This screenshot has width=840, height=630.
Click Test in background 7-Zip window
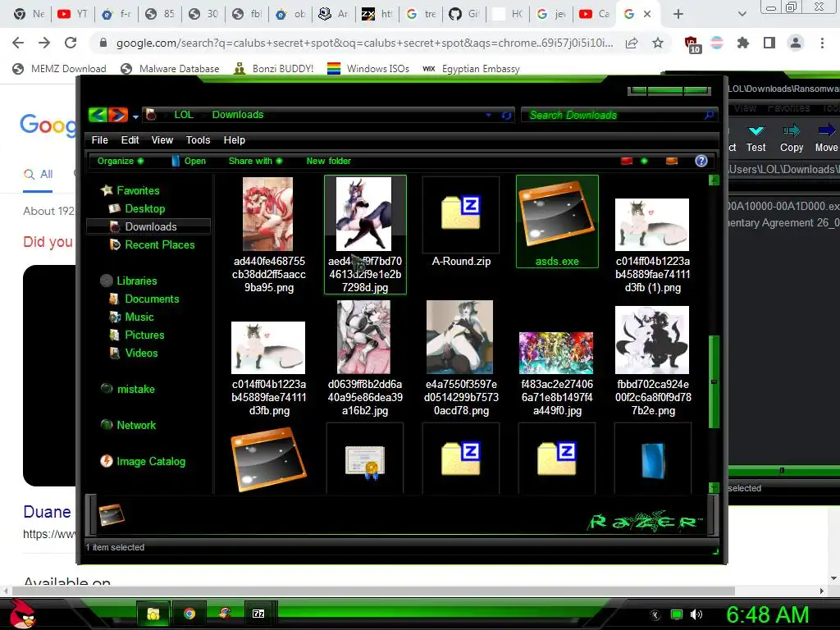pos(756,138)
